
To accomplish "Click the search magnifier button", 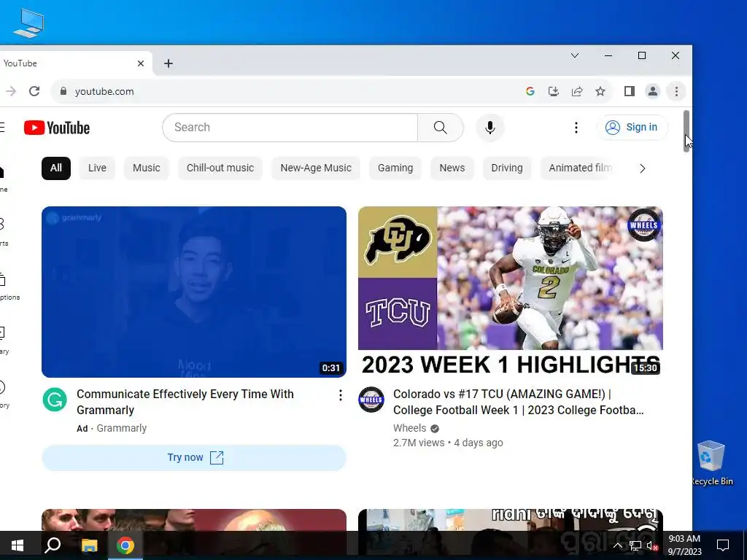I will click(x=441, y=128).
